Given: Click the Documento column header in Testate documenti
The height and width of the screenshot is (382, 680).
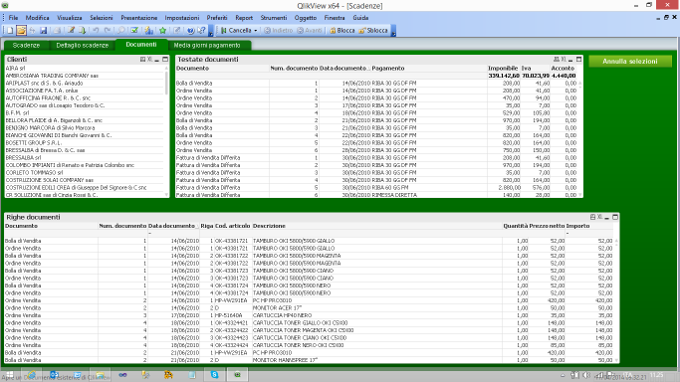Looking at the screenshot, I should coord(222,68).
